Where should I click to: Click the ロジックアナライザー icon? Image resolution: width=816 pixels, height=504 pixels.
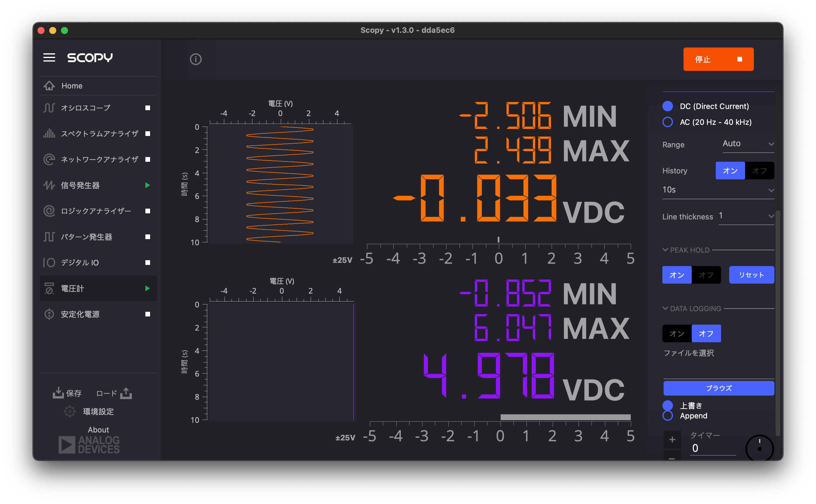pos(49,211)
